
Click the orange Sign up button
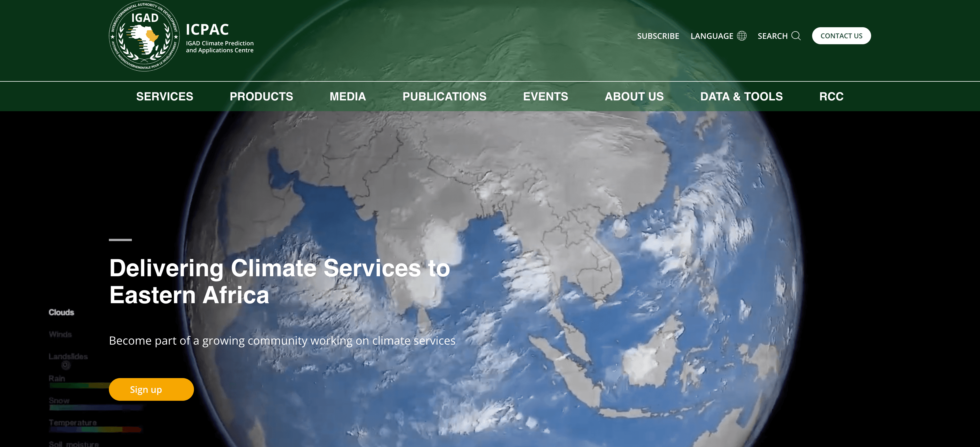click(x=151, y=389)
